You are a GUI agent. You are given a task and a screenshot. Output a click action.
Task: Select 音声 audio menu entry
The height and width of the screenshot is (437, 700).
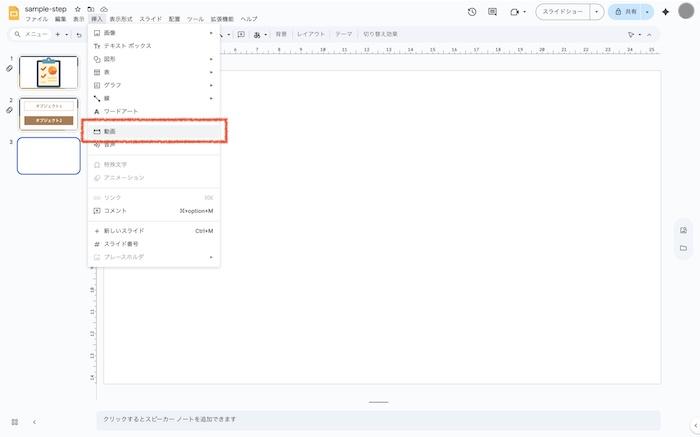click(x=154, y=145)
